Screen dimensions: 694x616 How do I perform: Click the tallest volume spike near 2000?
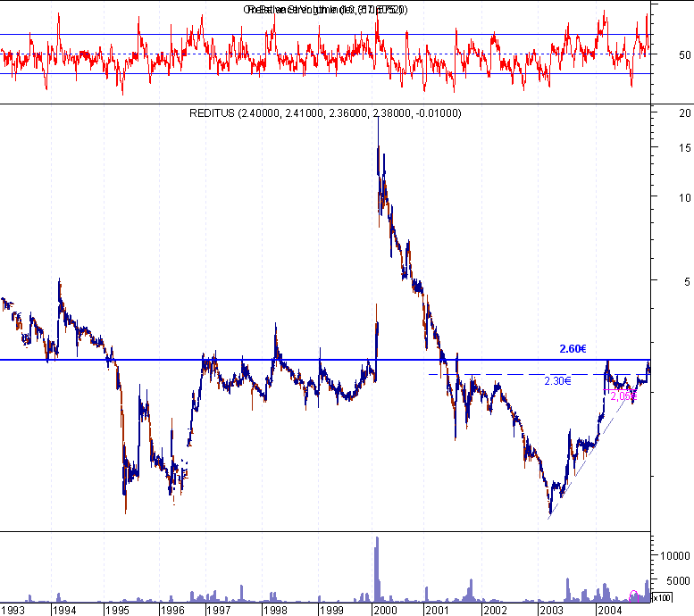click(377, 569)
